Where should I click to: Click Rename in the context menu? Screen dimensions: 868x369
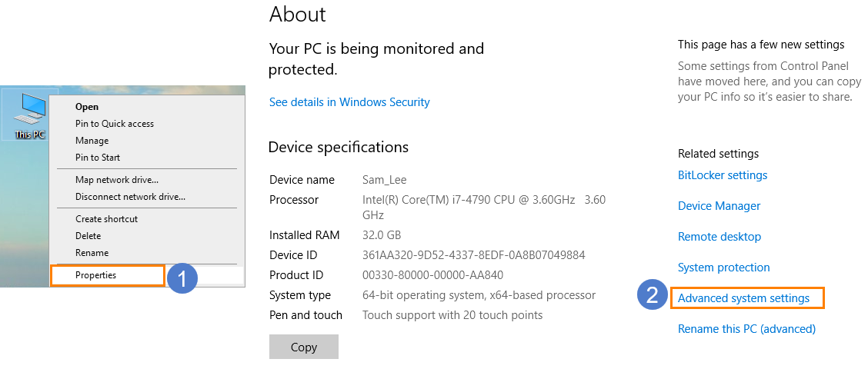[92, 253]
